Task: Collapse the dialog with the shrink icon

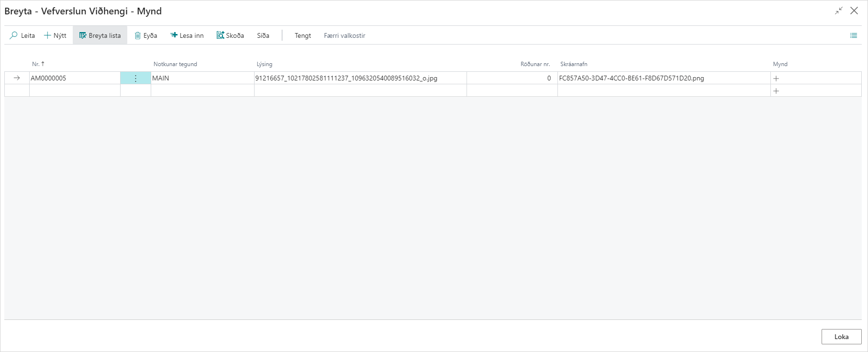Action: (x=838, y=11)
